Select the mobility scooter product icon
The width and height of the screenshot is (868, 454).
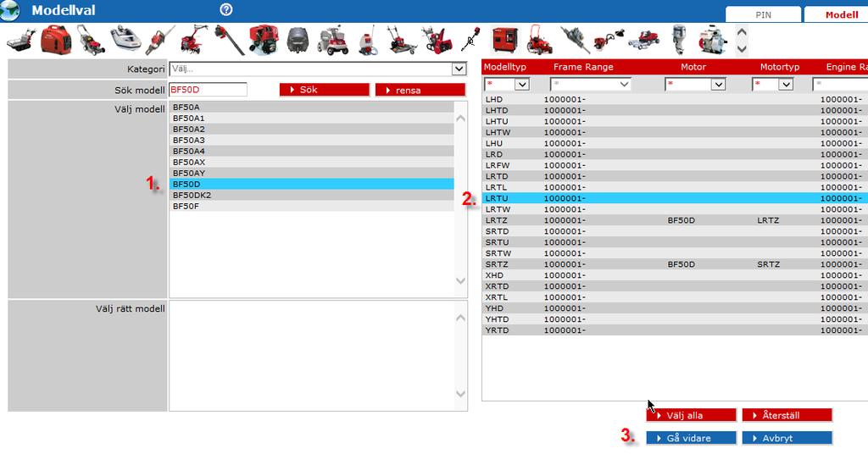point(333,40)
